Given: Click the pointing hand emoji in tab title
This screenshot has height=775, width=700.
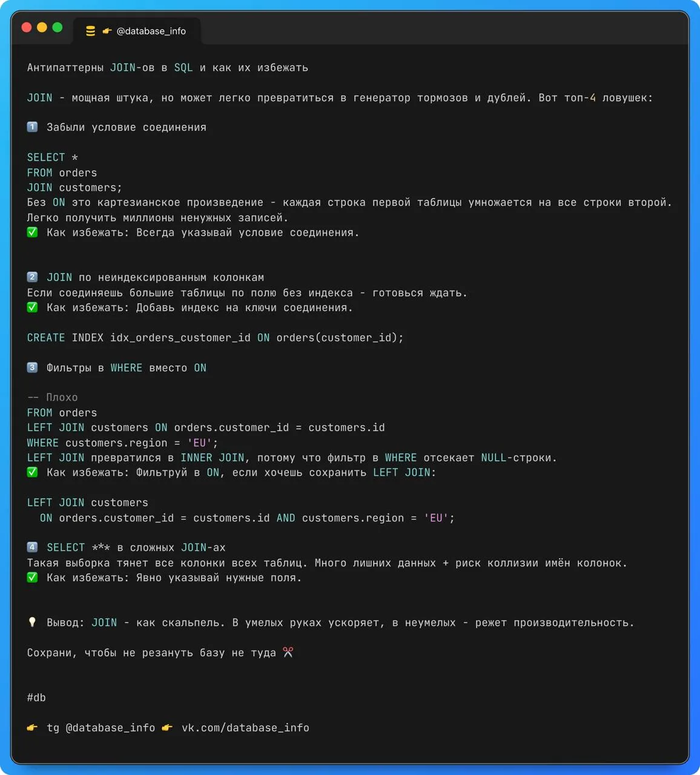Looking at the screenshot, I should pos(107,31).
